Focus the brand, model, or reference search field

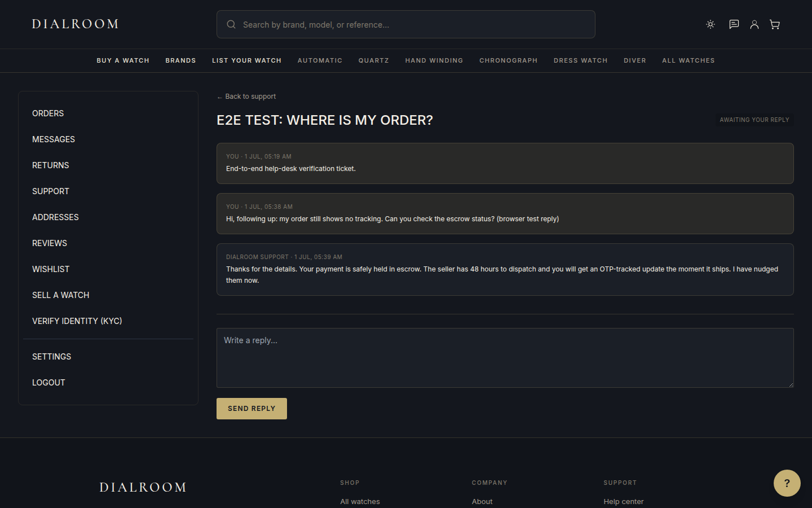point(406,24)
